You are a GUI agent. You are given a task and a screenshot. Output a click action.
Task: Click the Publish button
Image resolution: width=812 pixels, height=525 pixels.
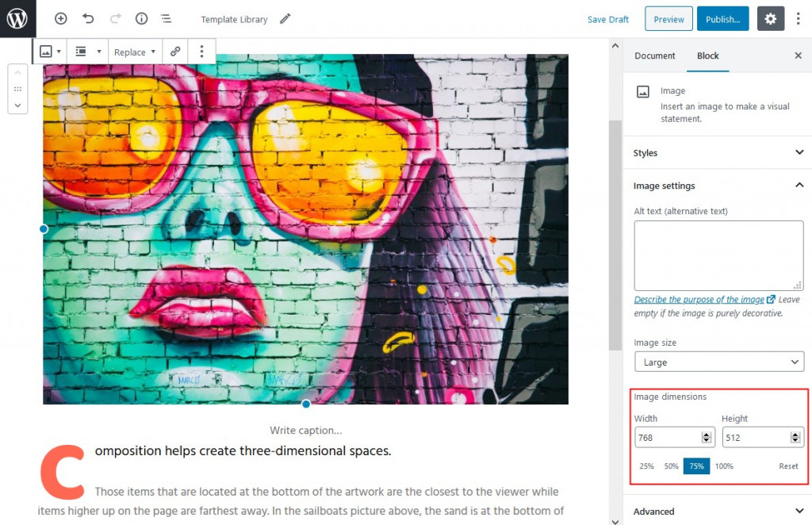(722, 18)
